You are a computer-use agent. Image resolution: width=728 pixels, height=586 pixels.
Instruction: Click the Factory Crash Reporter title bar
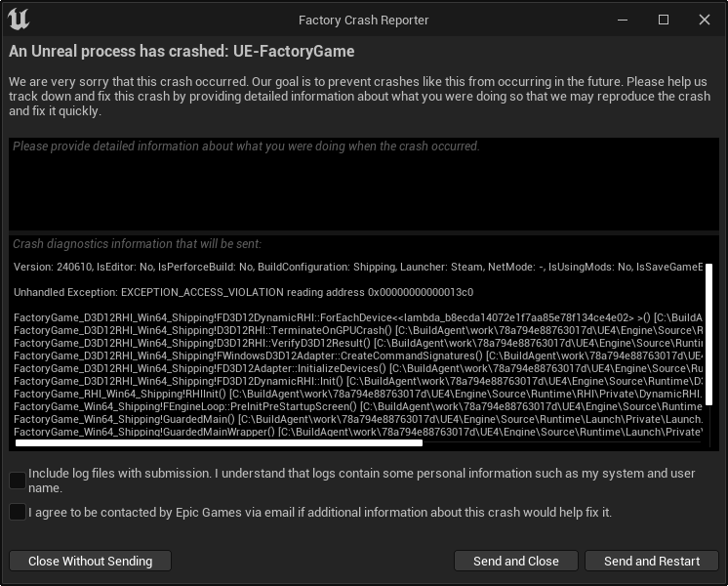pyautogui.click(x=363, y=20)
